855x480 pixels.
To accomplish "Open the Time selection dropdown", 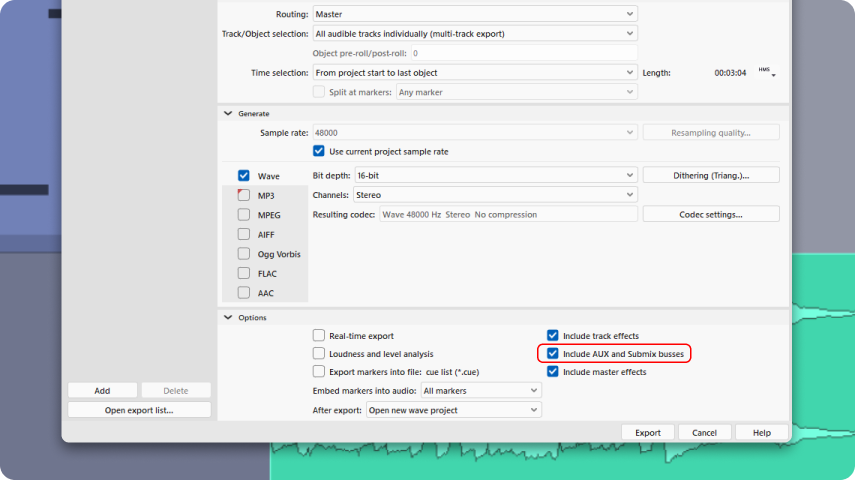I will 475,73.
